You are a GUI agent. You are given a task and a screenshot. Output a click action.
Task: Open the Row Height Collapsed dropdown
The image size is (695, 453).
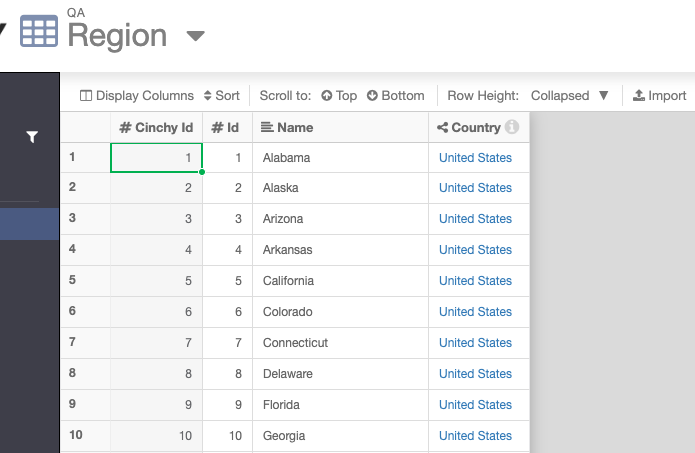[x=570, y=95]
